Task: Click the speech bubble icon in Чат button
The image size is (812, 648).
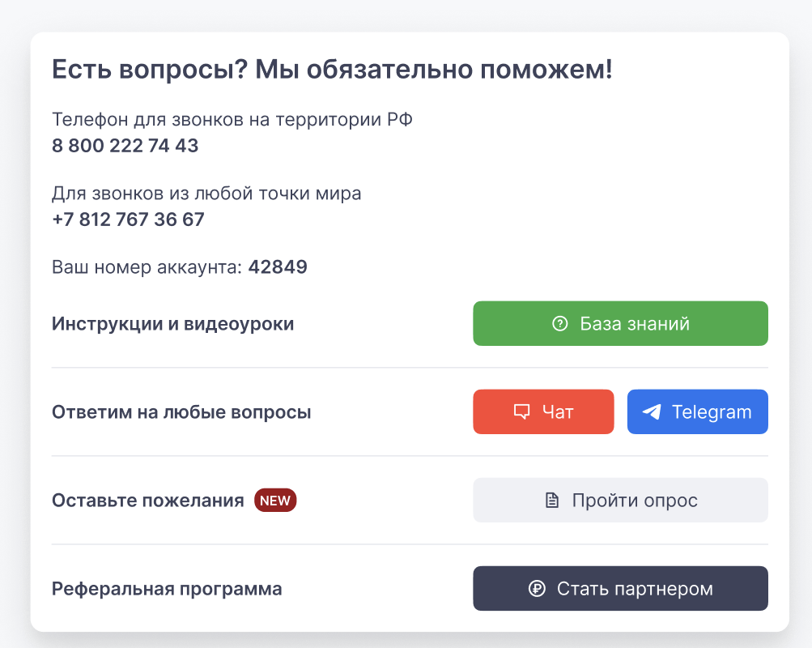Action: [x=522, y=412]
